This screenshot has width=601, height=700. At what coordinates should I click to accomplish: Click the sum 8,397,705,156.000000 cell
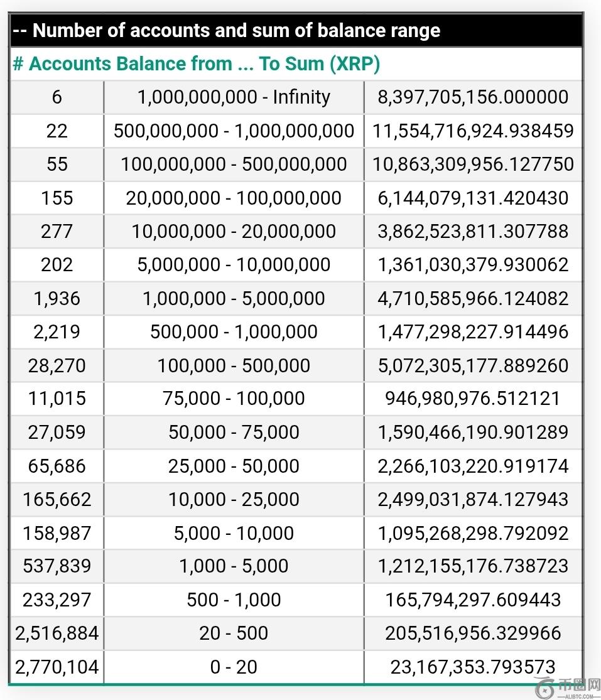click(x=473, y=97)
